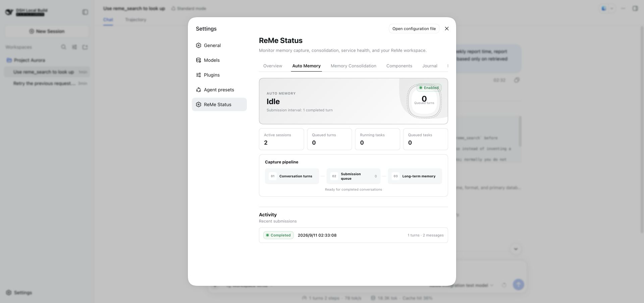Toggle the right side panel icon
This screenshot has height=303, width=644.
pyautogui.click(x=635, y=8)
